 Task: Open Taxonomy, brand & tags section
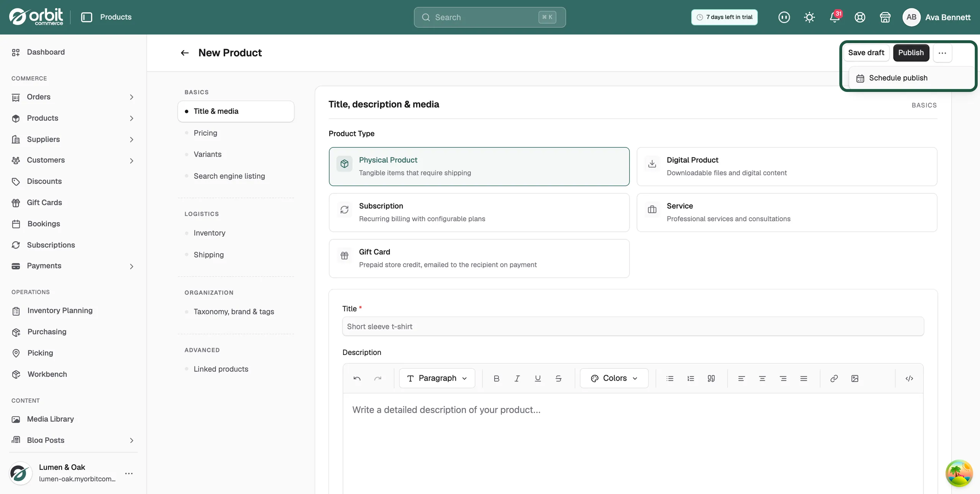236,312
